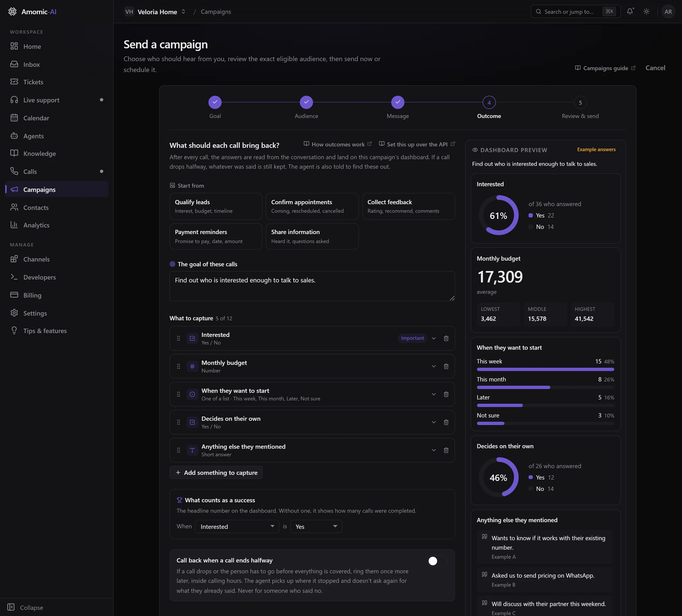Image resolution: width=682 pixels, height=616 pixels.
Task: Click the eye icon beside Dashboard Preview
Action: point(475,150)
